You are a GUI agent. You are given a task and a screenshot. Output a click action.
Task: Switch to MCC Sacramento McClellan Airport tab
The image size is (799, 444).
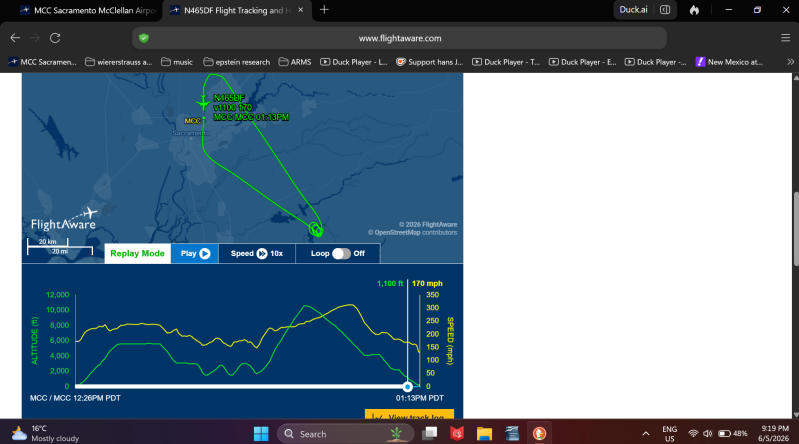tap(88, 10)
